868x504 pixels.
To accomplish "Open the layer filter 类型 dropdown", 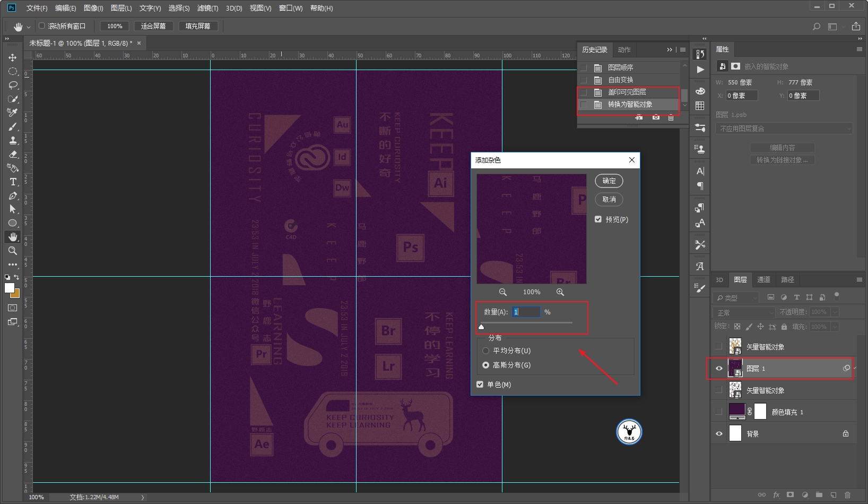I will (736, 297).
